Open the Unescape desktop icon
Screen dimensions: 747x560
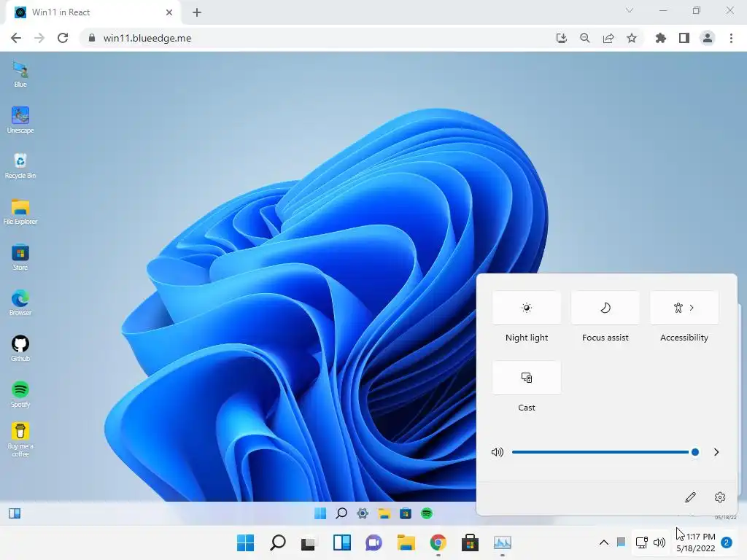(x=20, y=120)
